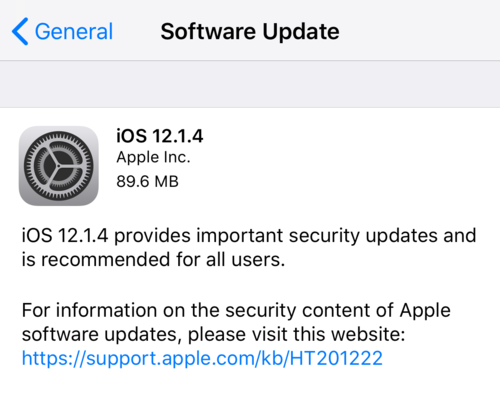Tap the https:// prefix of the link

[54, 359]
